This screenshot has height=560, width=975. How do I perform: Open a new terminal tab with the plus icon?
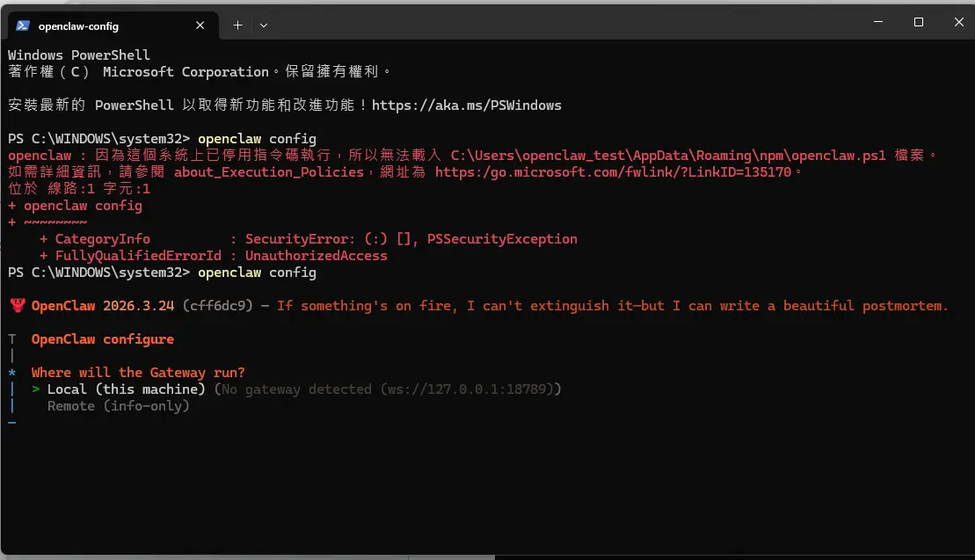[236, 25]
